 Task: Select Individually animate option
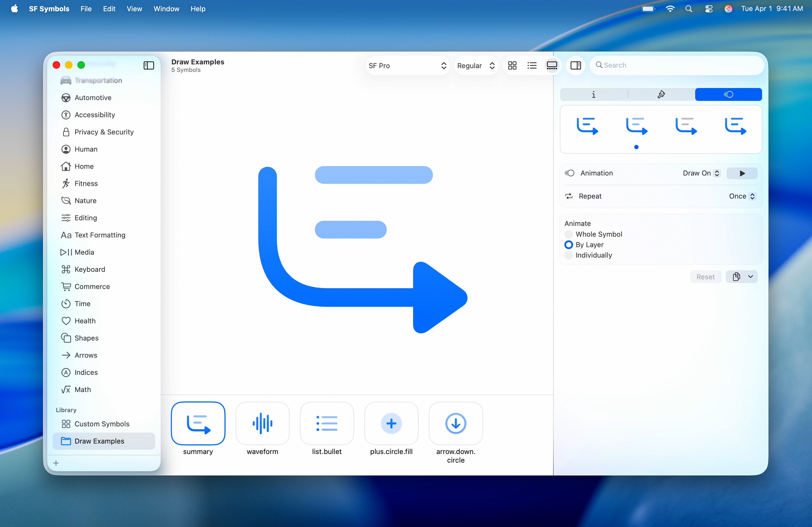568,255
